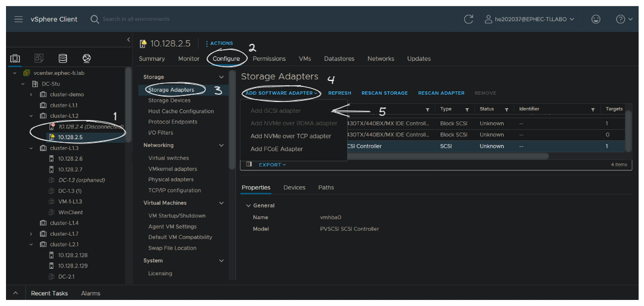Viewport: 644px width, 306px height.
Task: Open the Datastores tab
Action: (x=339, y=59)
